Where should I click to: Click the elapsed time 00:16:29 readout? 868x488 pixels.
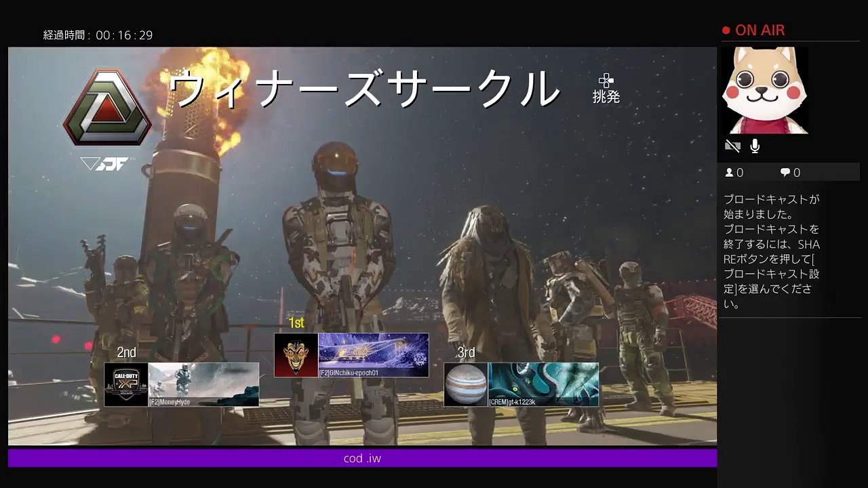124,35
